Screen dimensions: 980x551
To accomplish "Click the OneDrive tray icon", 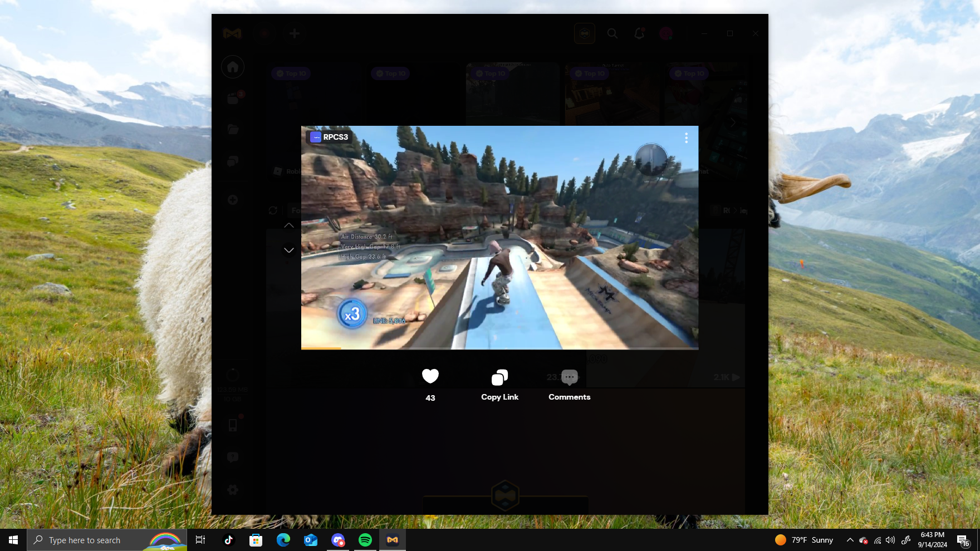I will click(x=864, y=540).
